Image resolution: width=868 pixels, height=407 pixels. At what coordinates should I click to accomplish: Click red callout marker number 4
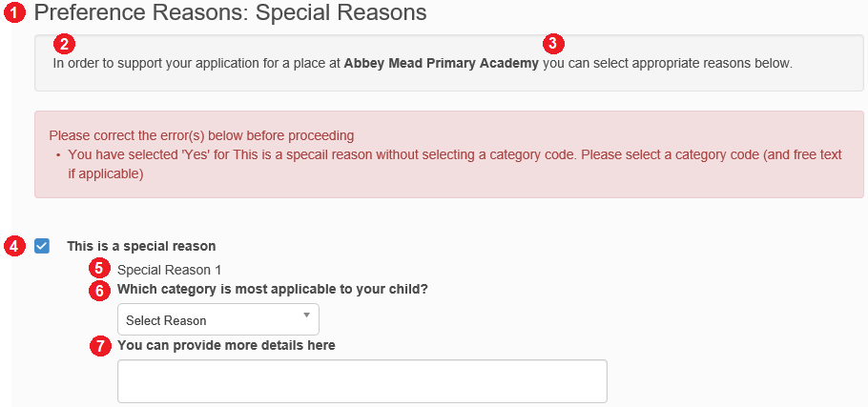[x=15, y=246]
